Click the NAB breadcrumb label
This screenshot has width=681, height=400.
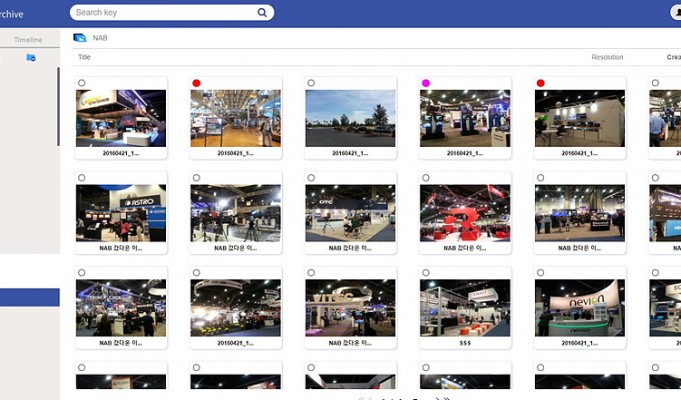point(100,38)
